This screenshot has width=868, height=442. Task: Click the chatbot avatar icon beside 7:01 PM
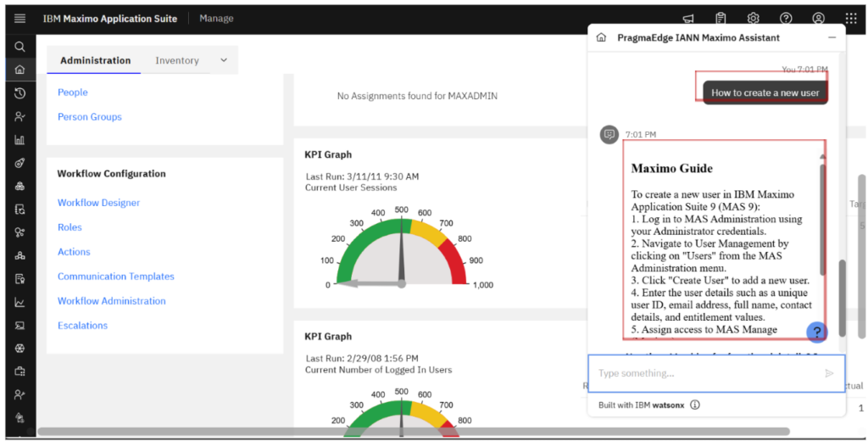point(609,135)
